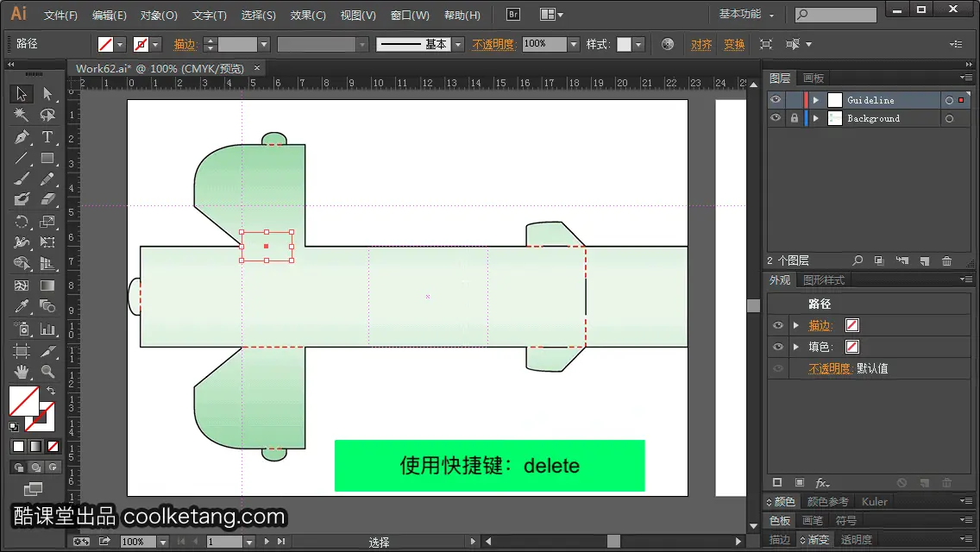Toggle stroke visibility in Appearance panel
This screenshot has height=552, width=980.
pos(777,325)
